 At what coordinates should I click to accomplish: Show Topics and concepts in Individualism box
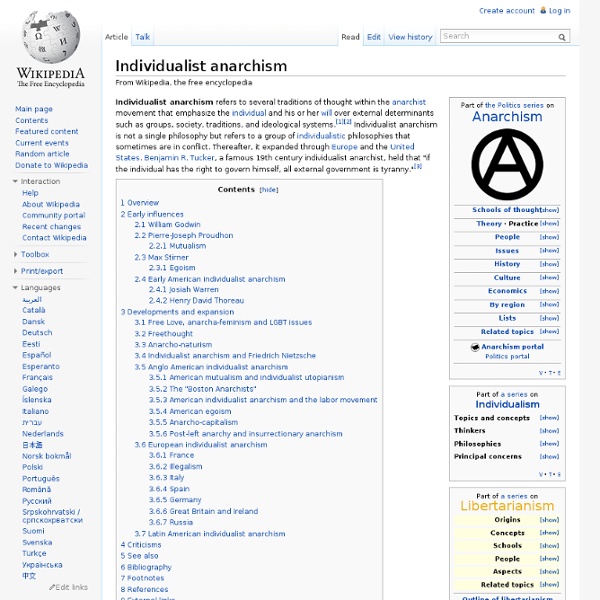(549, 418)
